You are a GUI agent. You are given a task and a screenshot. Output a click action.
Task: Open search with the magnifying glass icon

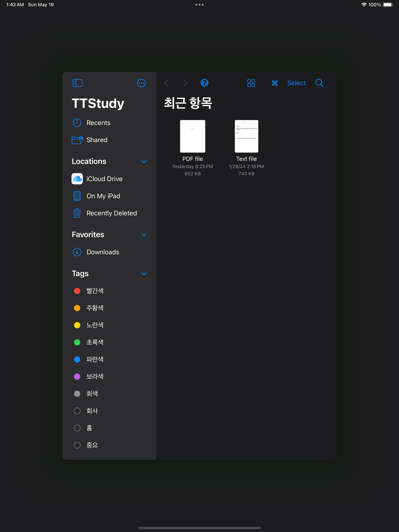[x=319, y=83]
